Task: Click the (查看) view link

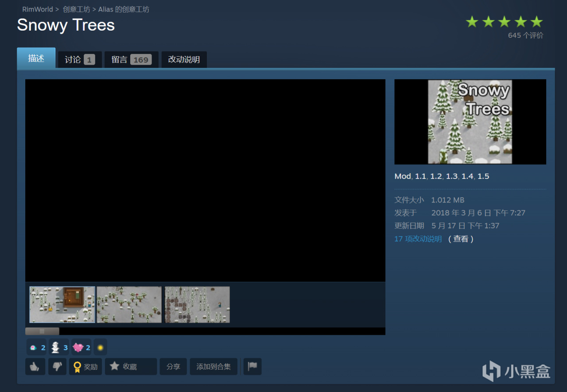Action: click(461, 239)
